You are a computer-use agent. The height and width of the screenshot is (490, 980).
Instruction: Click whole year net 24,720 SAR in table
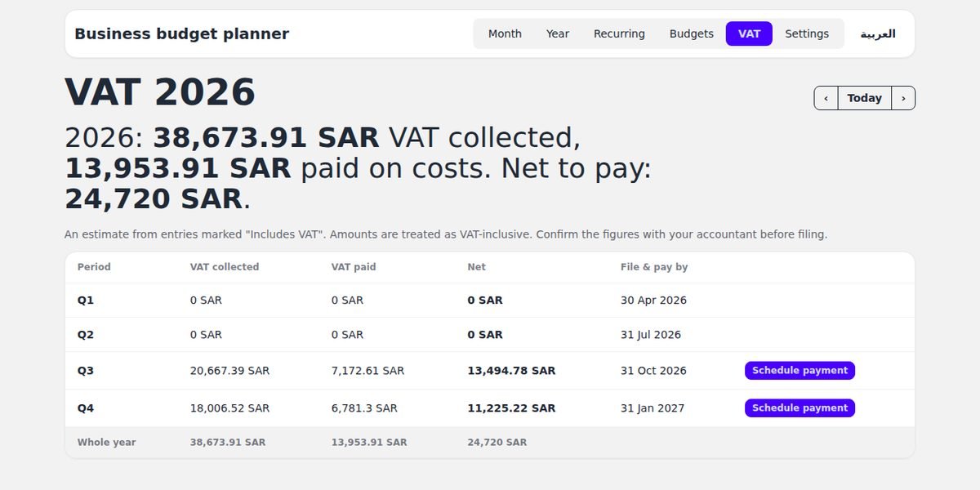click(497, 443)
